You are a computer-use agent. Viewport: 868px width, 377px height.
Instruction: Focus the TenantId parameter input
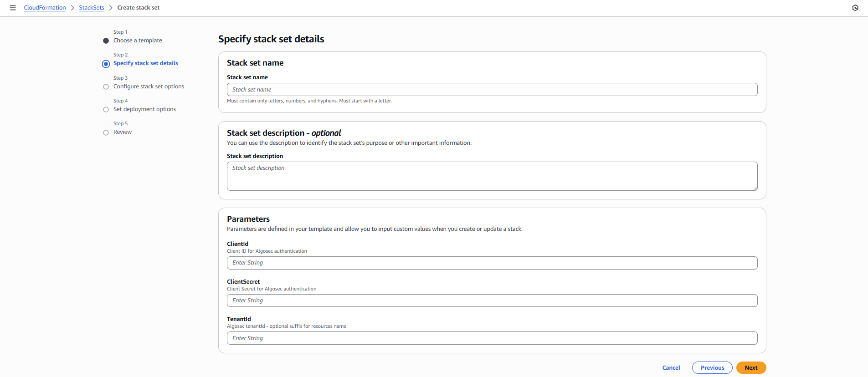point(492,338)
